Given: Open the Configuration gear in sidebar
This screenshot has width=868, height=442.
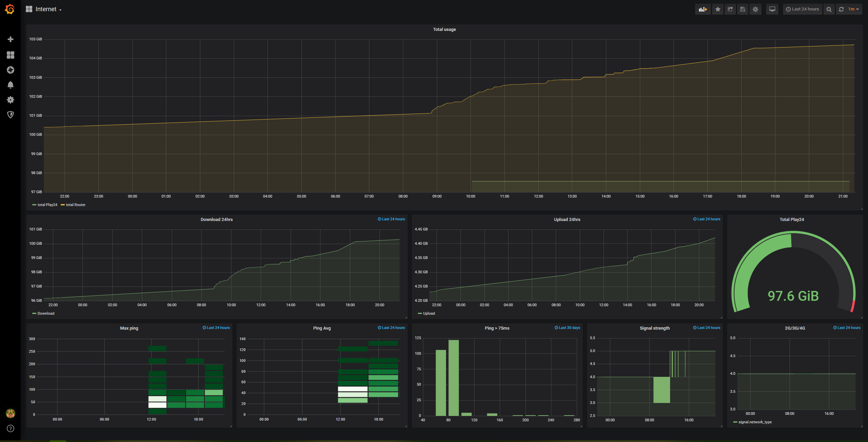Looking at the screenshot, I should pyautogui.click(x=11, y=100).
